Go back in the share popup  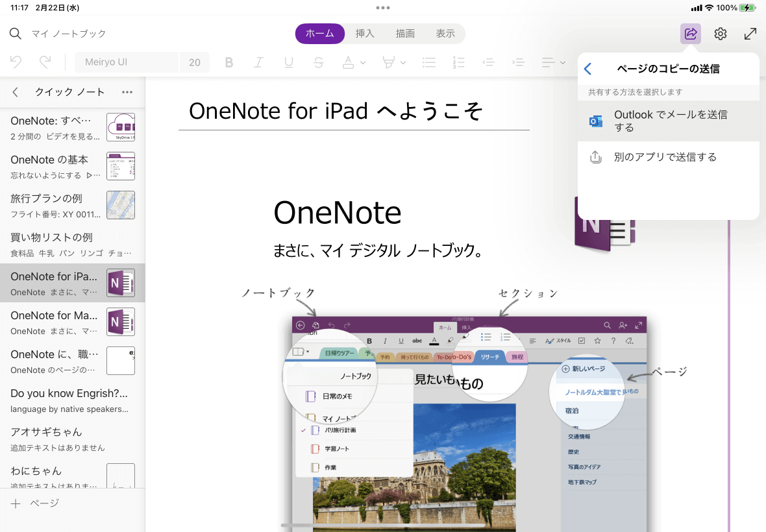click(588, 69)
